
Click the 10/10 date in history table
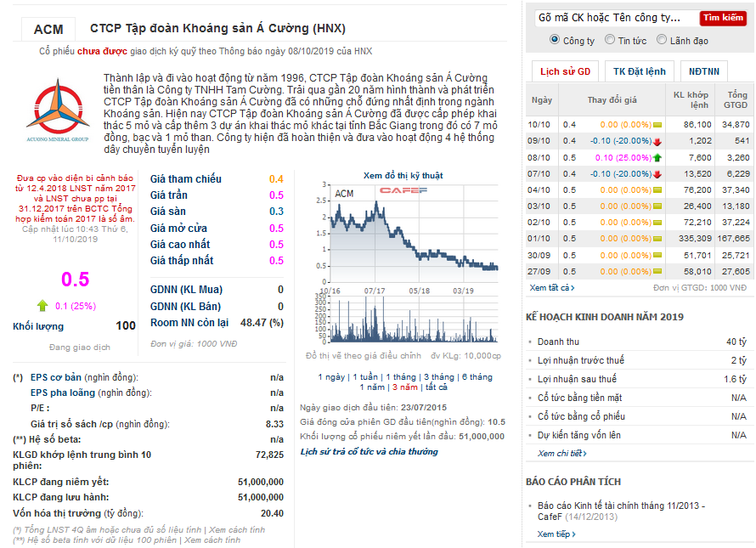(539, 124)
